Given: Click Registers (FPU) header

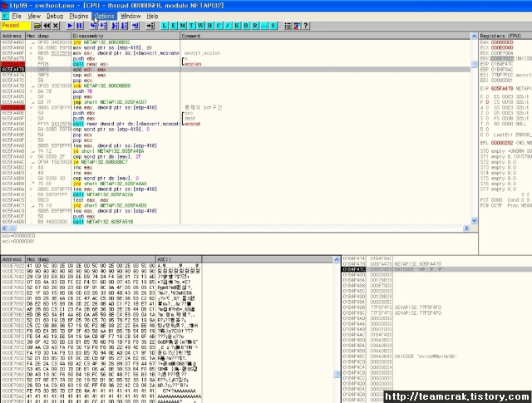Looking at the screenshot, I should pos(505,36).
